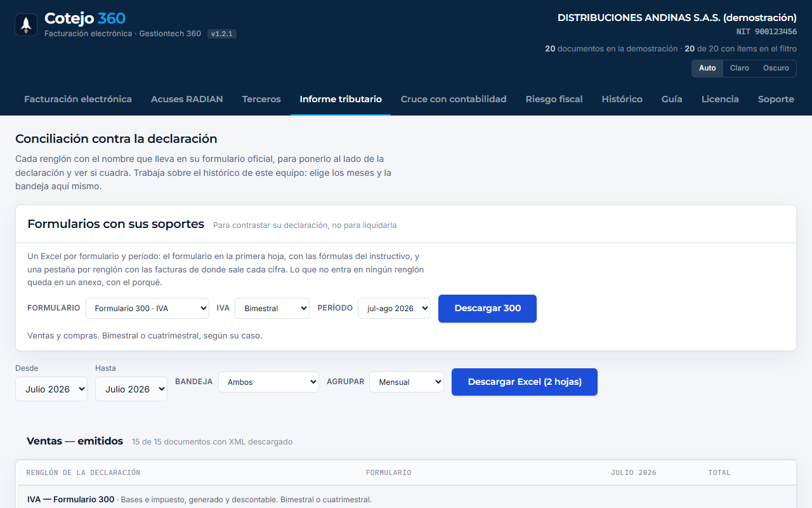Select the Informe tributario tab
The width and height of the screenshot is (812, 508).
(x=341, y=99)
